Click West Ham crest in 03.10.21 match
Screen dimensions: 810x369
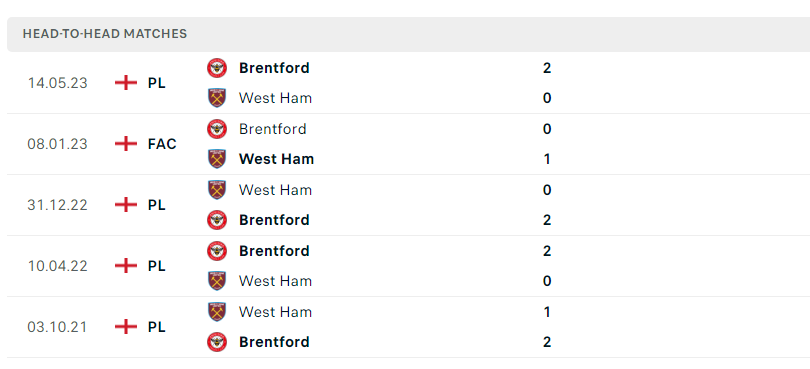coord(217,312)
